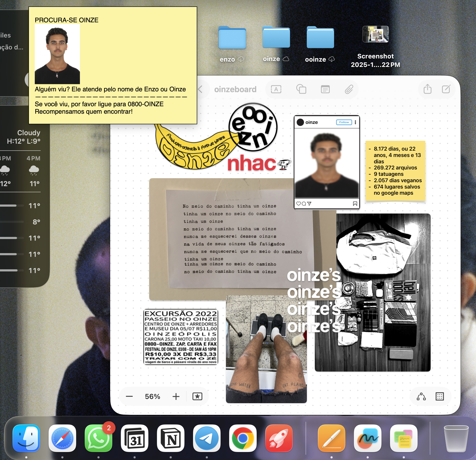Click the Follow button on the oinze card
The height and width of the screenshot is (460, 476).
tap(344, 122)
